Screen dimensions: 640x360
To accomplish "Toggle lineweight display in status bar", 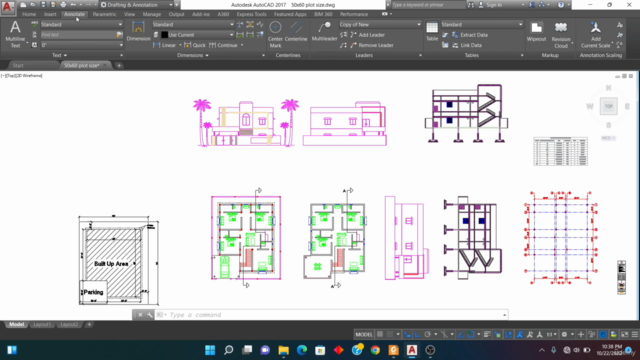I will click(x=487, y=334).
